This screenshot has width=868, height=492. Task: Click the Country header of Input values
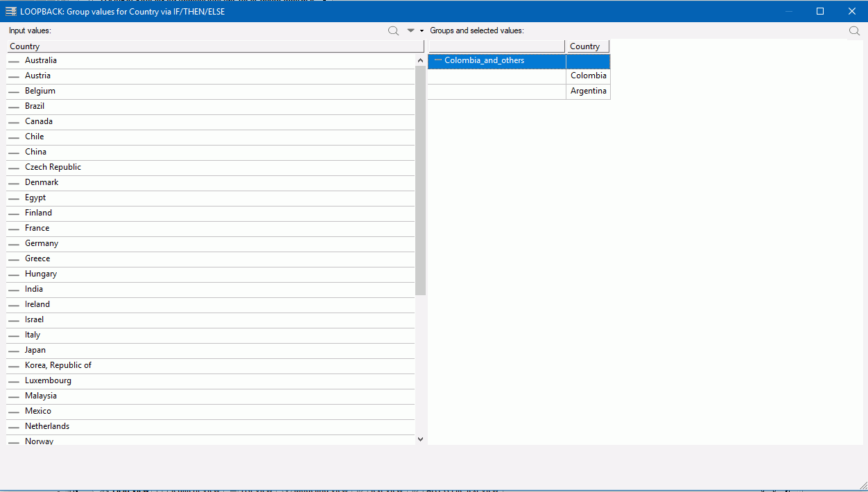215,46
